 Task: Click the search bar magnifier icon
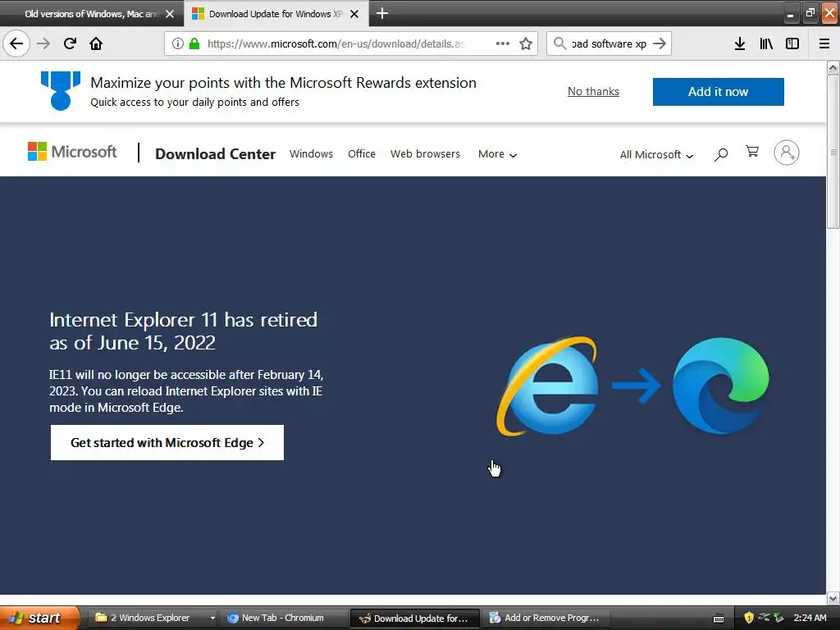point(559,43)
